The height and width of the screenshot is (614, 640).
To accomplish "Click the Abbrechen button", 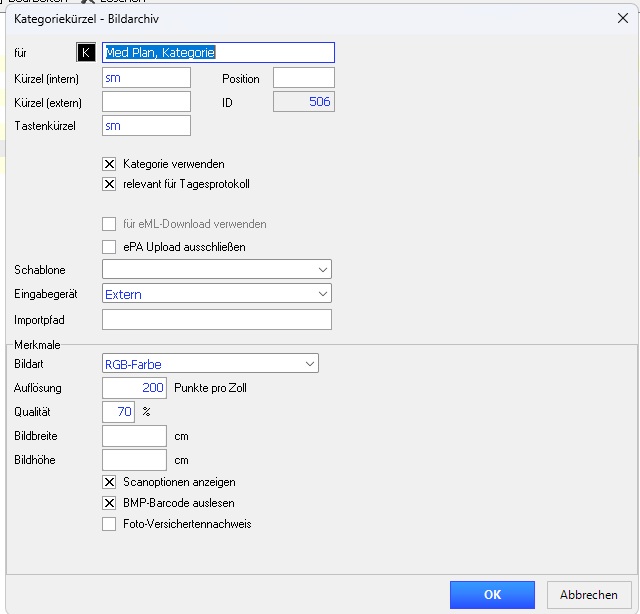I will pyautogui.click(x=589, y=595).
